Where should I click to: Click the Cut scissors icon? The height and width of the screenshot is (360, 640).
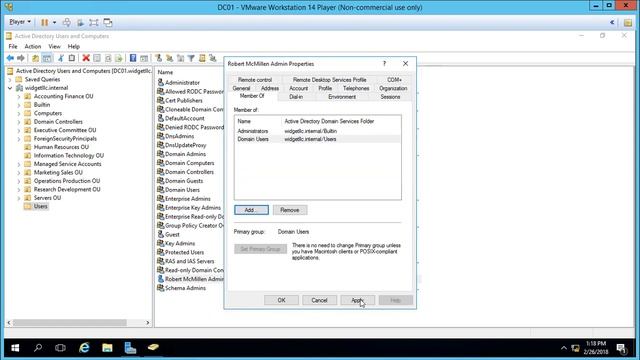click(61, 58)
